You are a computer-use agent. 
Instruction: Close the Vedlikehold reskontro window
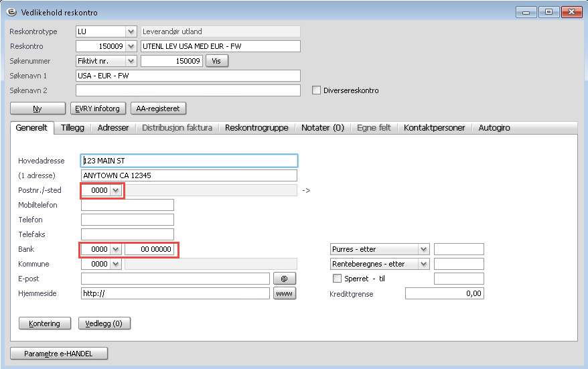[571, 12]
